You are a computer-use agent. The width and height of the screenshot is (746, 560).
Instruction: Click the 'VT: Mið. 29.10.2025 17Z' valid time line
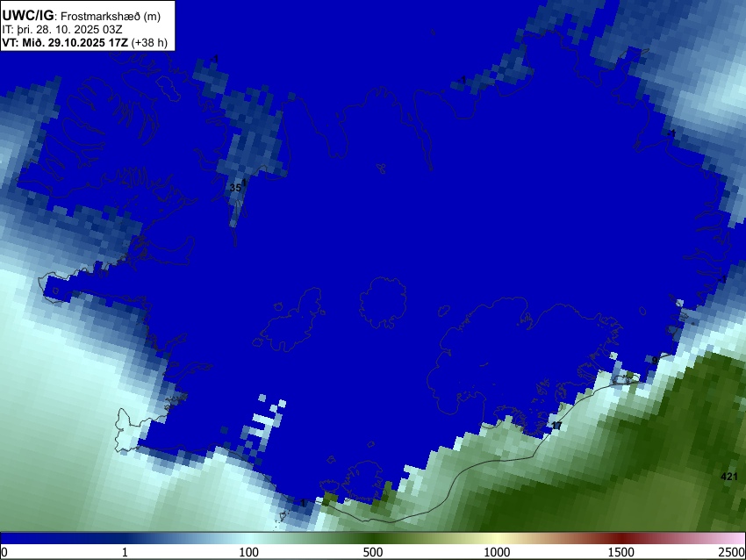coord(84,42)
